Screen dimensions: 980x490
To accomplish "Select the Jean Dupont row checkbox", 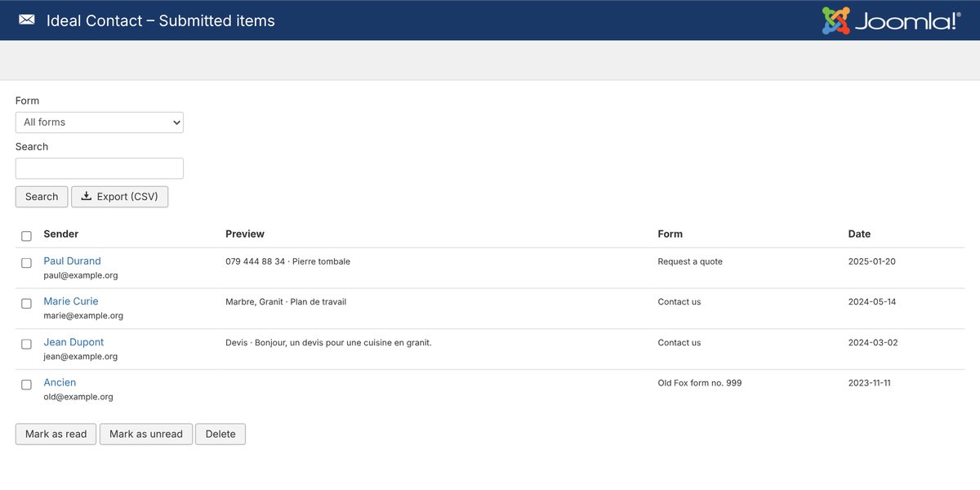I will click(x=26, y=344).
